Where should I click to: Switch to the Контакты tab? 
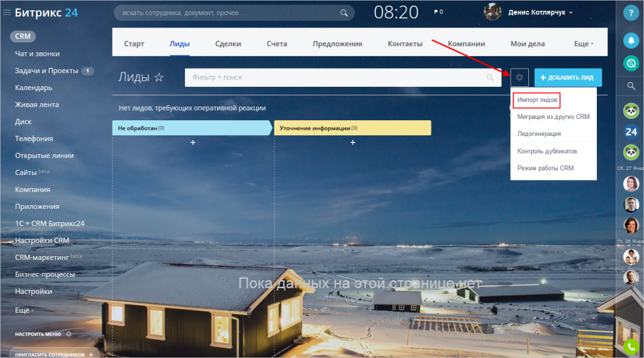coord(405,43)
